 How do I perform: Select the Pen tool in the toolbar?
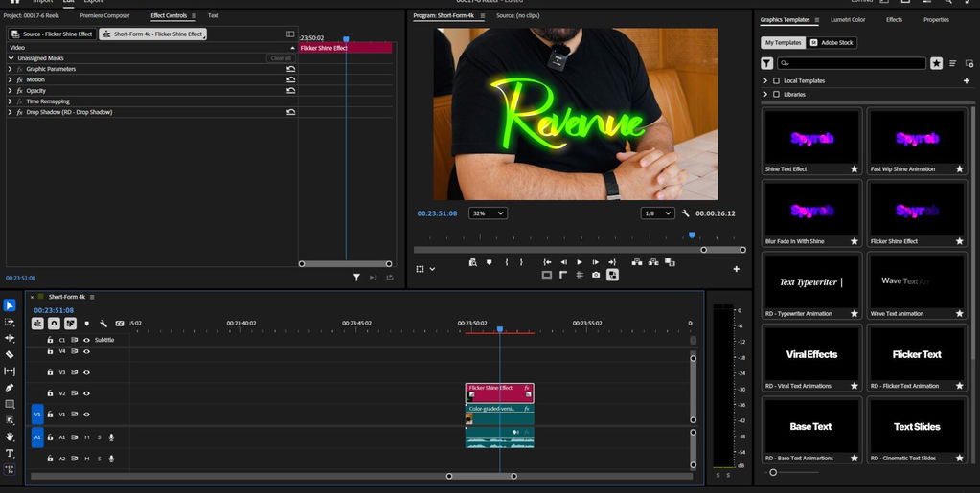[x=10, y=388]
